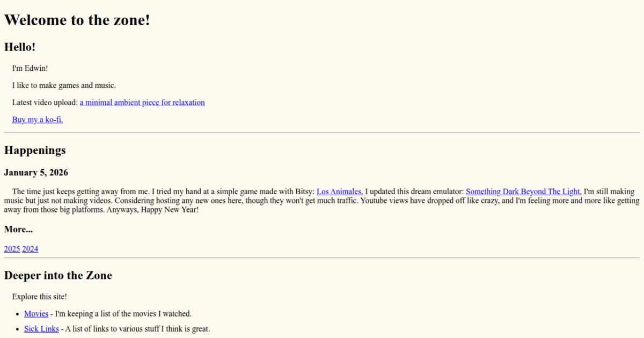Go to the Movies page link
This screenshot has width=644, height=338.
pos(36,314)
